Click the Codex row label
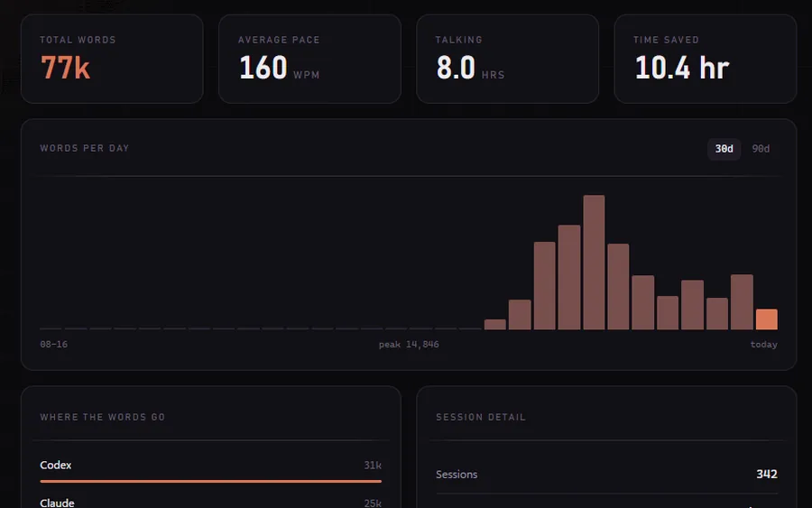Viewport: 812px width, 508px height. (x=55, y=465)
